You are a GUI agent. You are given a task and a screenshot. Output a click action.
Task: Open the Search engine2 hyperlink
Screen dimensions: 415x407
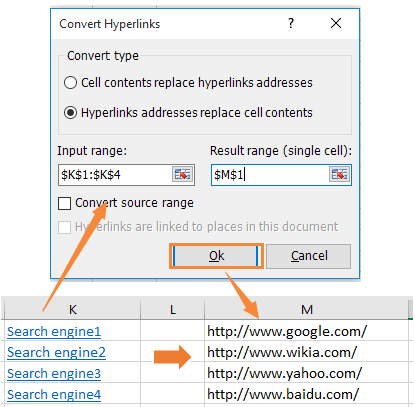point(56,353)
